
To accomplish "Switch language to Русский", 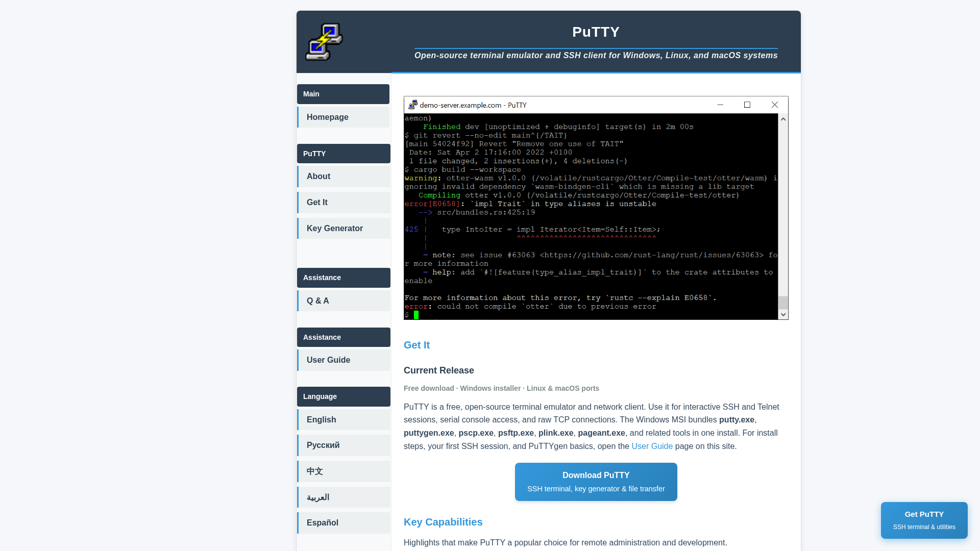I will coord(344,445).
